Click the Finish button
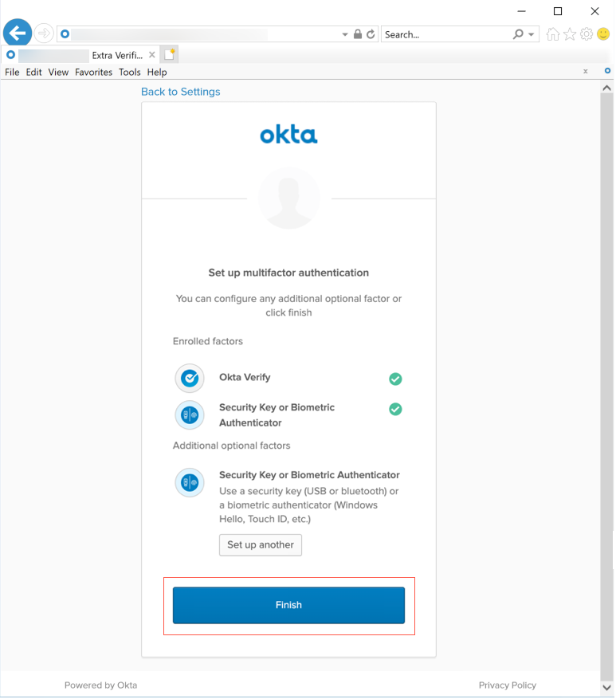 288,605
